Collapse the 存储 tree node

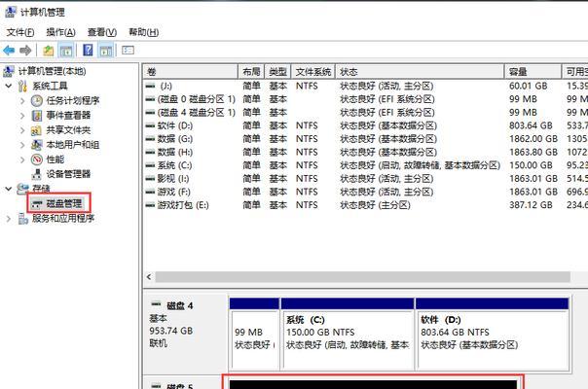click(9, 189)
